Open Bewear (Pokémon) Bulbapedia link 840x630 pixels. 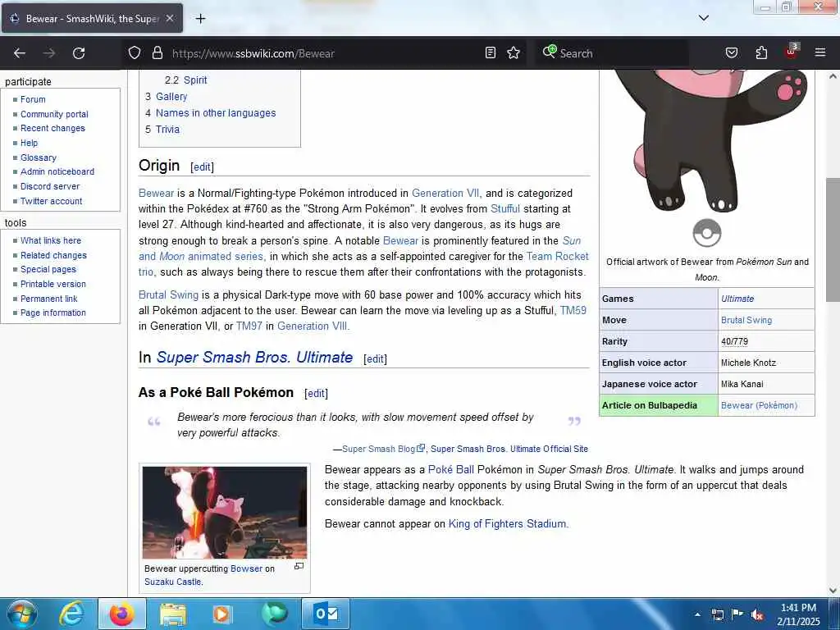pos(759,405)
